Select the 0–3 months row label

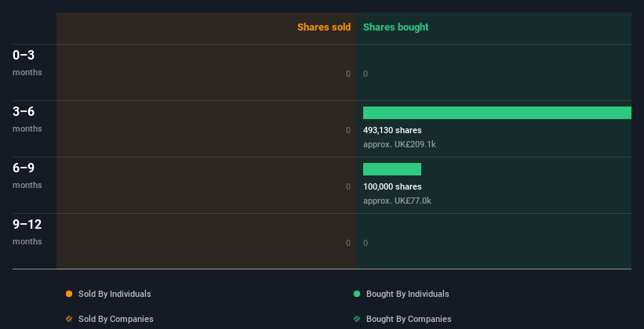point(27,63)
